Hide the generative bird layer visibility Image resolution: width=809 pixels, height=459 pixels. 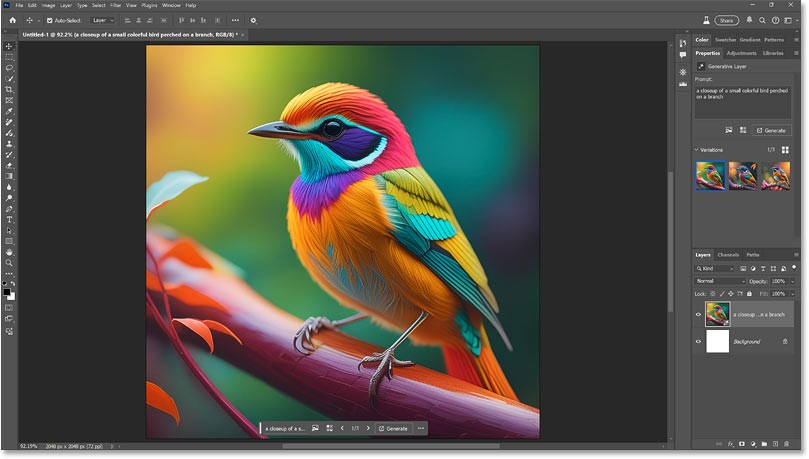pos(699,314)
